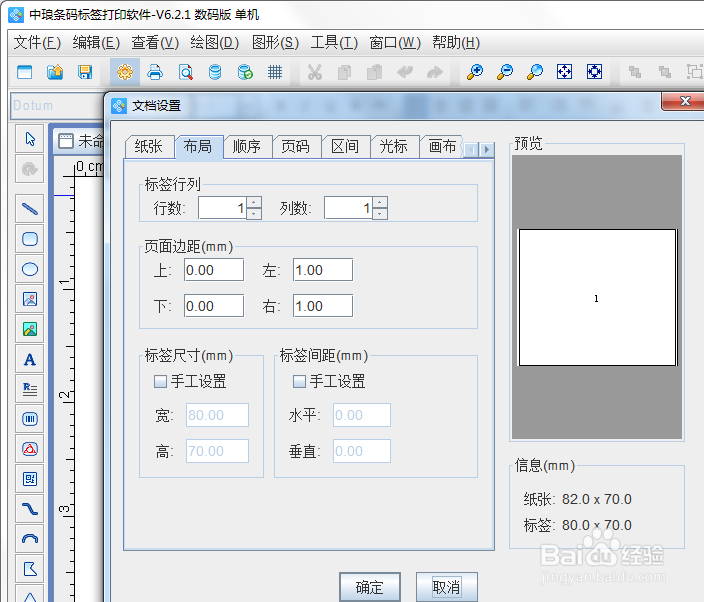
Task: Close the 文档设置 dialog
Action: click(684, 101)
